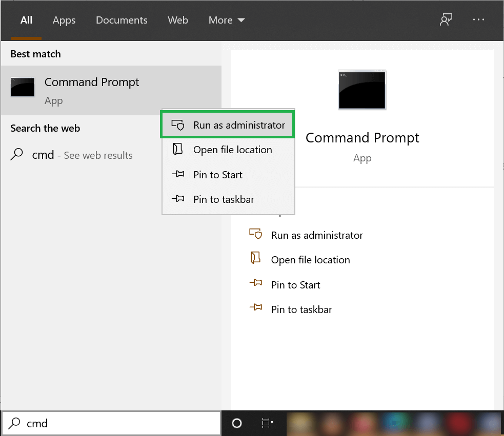Open Task View on taskbar

coord(268,423)
